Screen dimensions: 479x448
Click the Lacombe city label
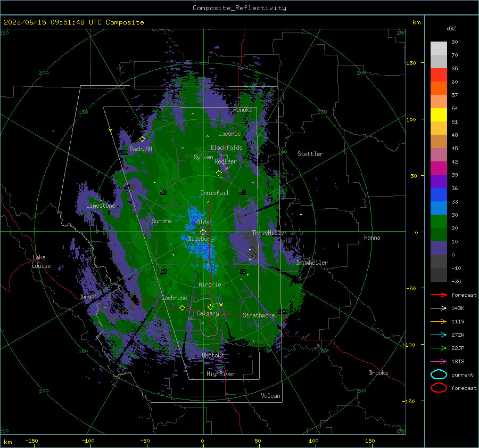point(229,134)
